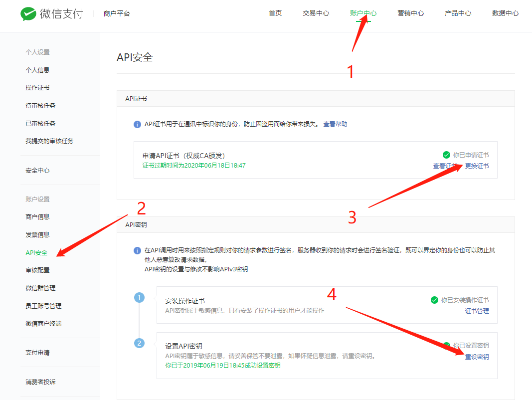The width and height of the screenshot is (532, 400).
Task: Click green checkmark beside 你已申请证书
Action: point(447,155)
